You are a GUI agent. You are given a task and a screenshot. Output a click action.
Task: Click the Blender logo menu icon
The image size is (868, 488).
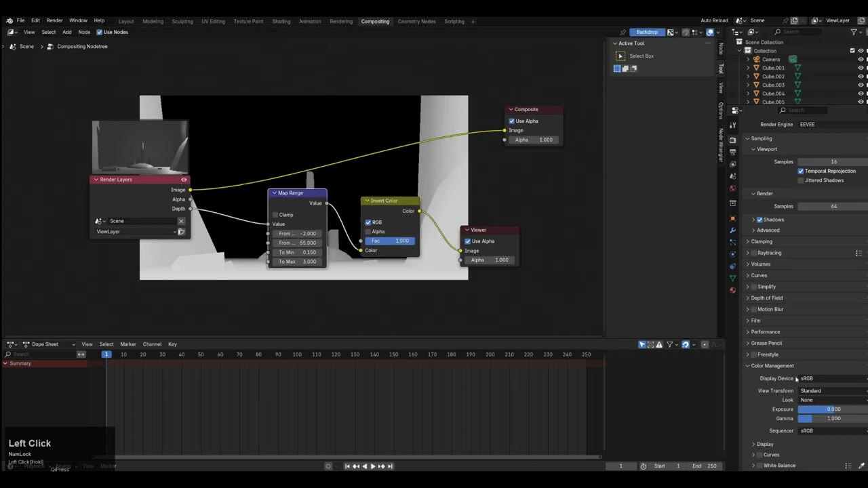[8, 20]
